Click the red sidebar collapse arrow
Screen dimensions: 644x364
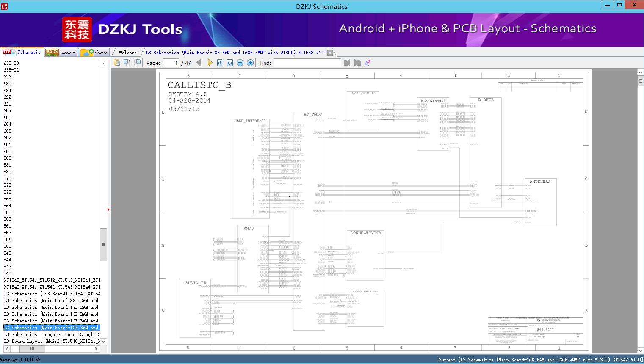tap(108, 209)
